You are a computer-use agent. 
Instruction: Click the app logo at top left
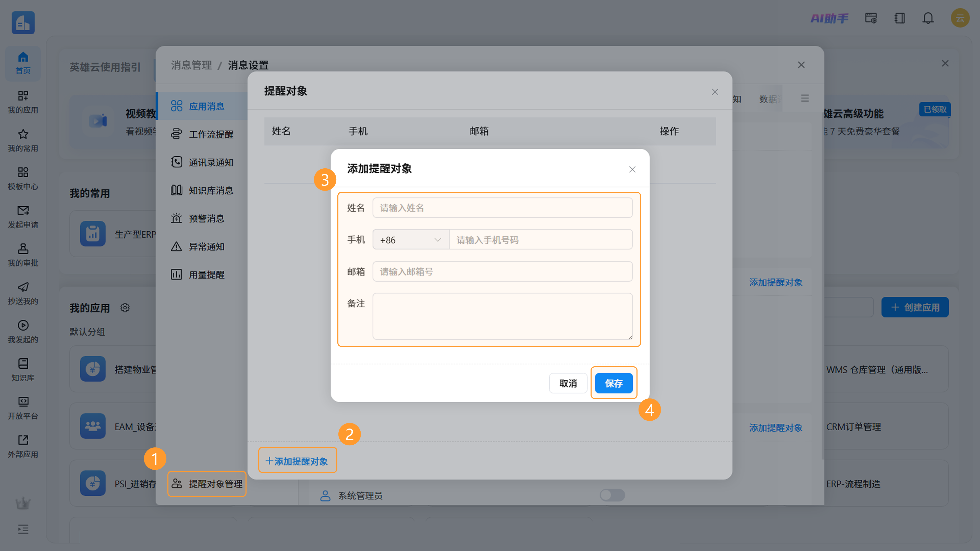(x=23, y=22)
